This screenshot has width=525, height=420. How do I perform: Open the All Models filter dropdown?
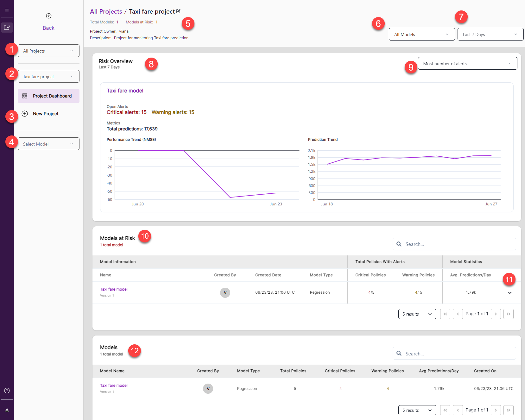(422, 34)
